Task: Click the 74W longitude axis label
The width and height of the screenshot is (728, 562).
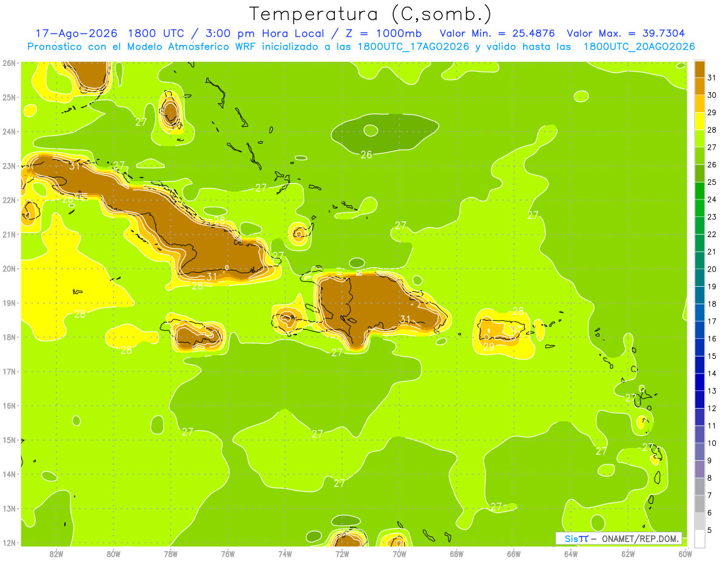Action: 285,554
